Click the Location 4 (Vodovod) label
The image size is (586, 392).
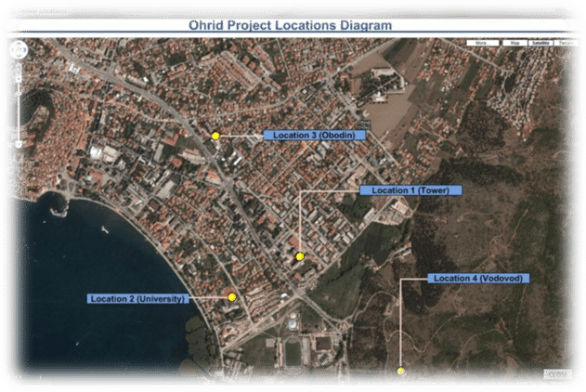pyautogui.click(x=477, y=279)
